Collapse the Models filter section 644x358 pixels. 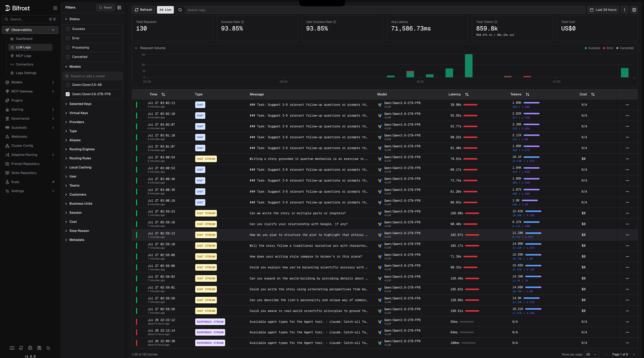point(73,67)
